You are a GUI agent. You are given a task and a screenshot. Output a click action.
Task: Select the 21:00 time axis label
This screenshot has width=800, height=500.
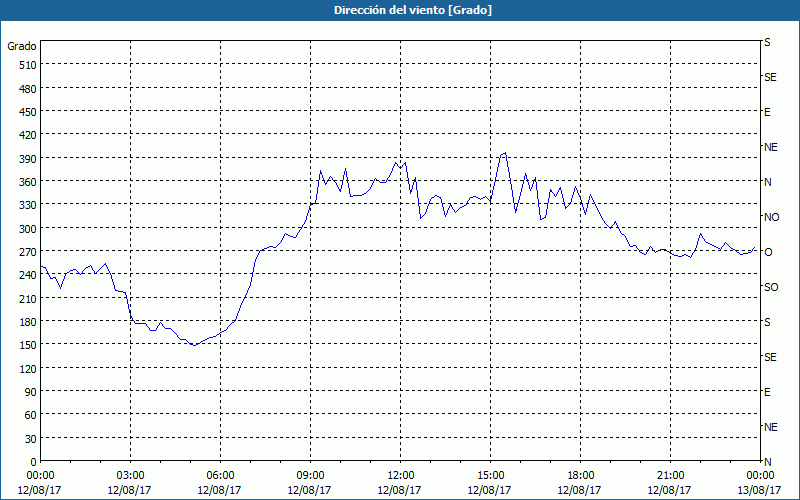pyautogui.click(x=670, y=475)
